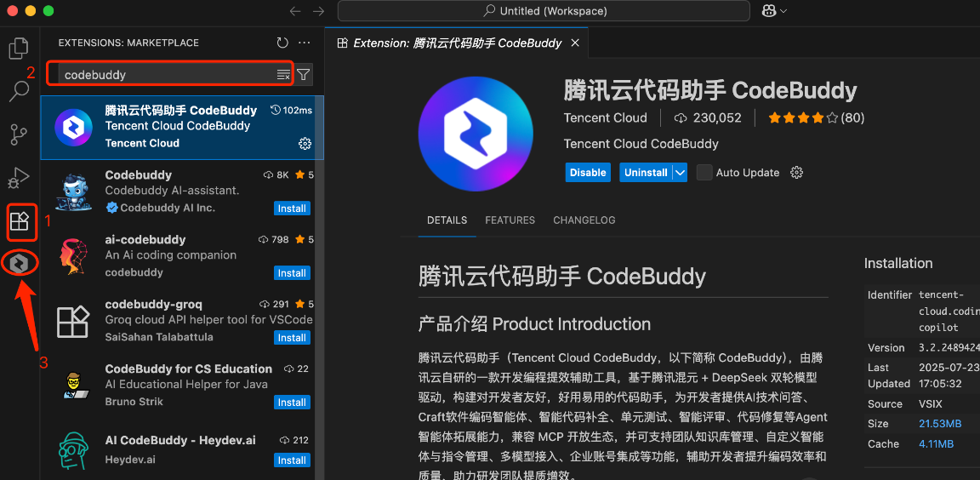Go back in navigation history
The width and height of the screenshot is (980, 480).
pos(295,11)
